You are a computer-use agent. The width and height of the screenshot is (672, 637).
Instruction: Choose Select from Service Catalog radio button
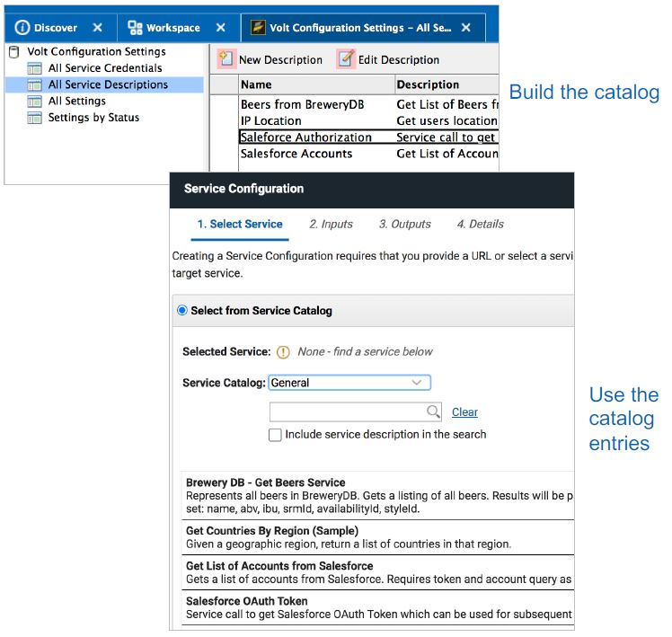(x=182, y=310)
